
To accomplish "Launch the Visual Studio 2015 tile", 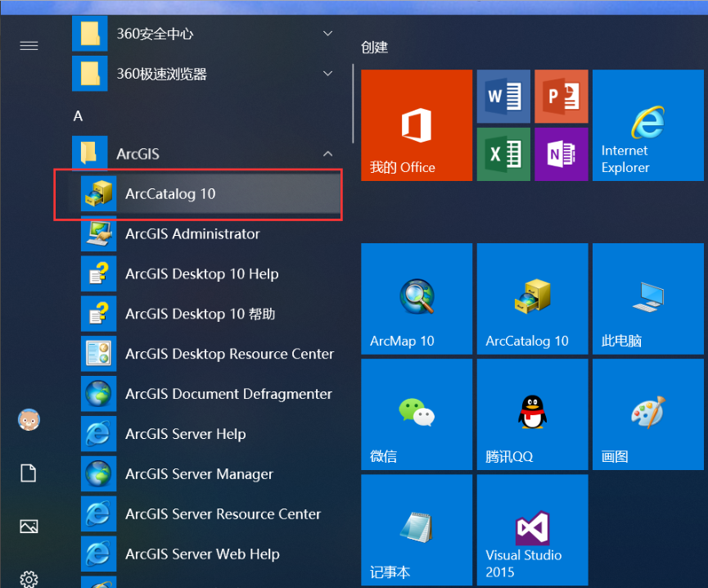I will click(532, 530).
